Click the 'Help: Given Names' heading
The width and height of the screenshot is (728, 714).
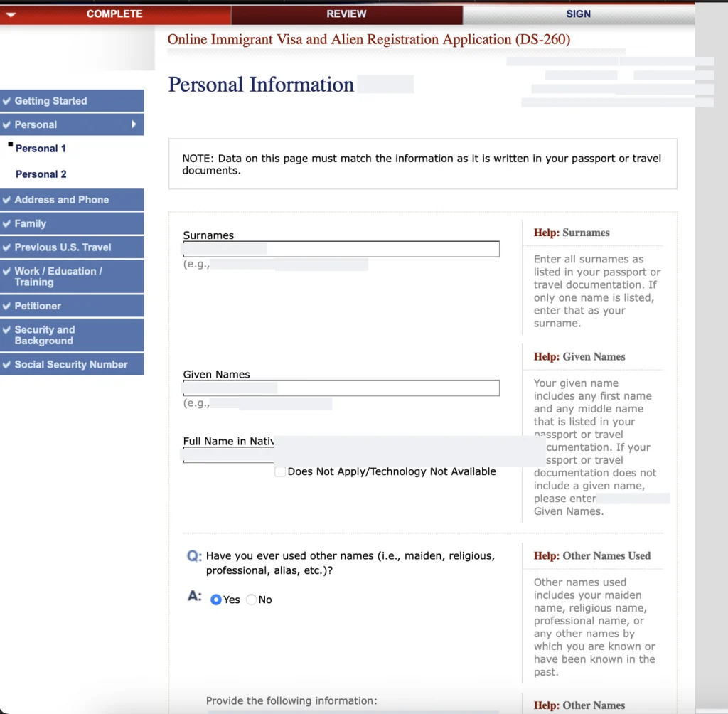point(579,357)
